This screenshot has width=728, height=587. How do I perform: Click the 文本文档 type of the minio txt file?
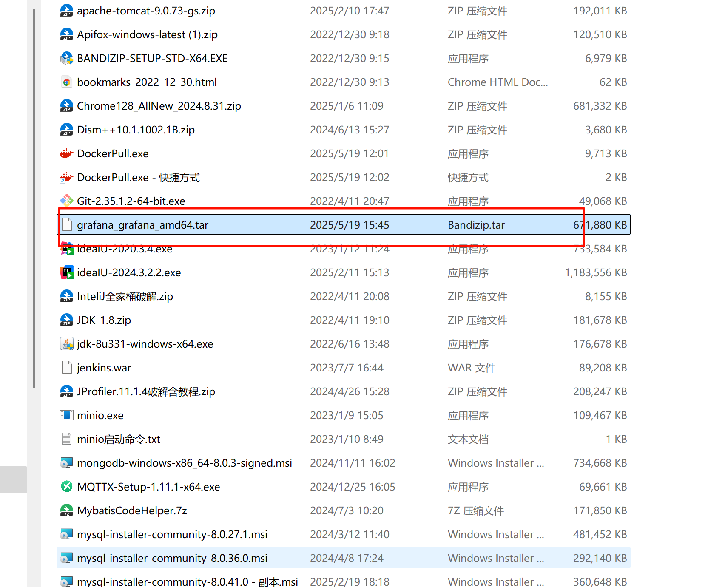pyautogui.click(x=468, y=439)
